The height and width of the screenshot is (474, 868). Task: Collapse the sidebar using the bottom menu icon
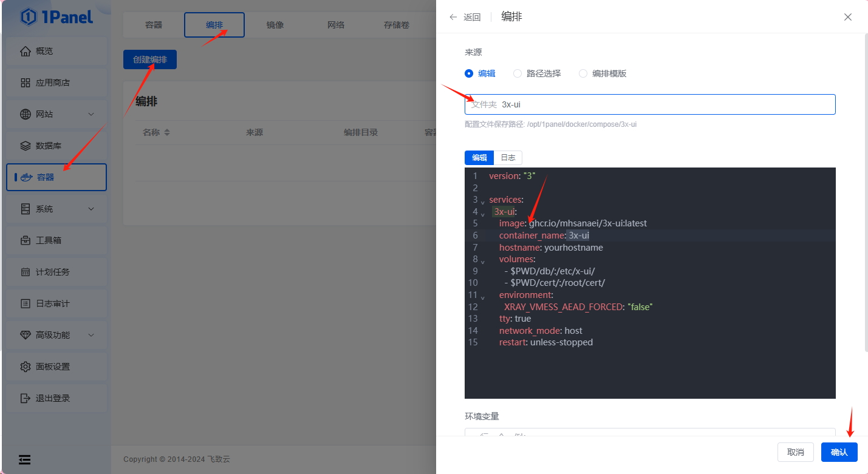[25, 459]
